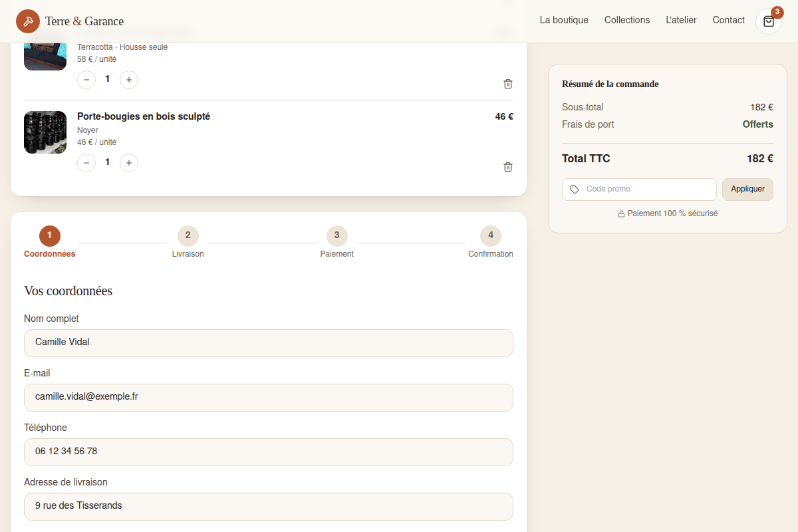
Task: Edit the Adresse de livraison field
Action: [x=269, y=507]
